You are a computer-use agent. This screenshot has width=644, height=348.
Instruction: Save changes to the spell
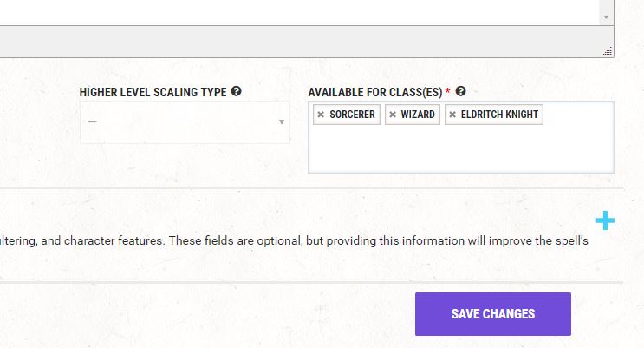coord(493,314)
